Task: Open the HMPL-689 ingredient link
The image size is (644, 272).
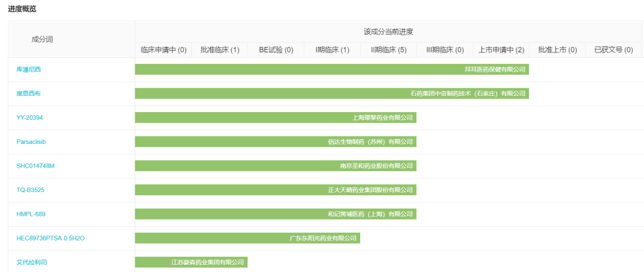Action: tap(31, 214)
